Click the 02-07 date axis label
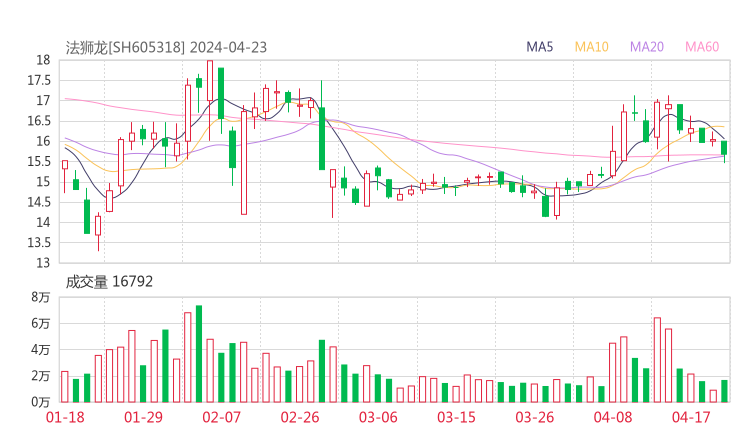Image resolution: width=740 pixels, height=440 pixels. click(221, 417)
